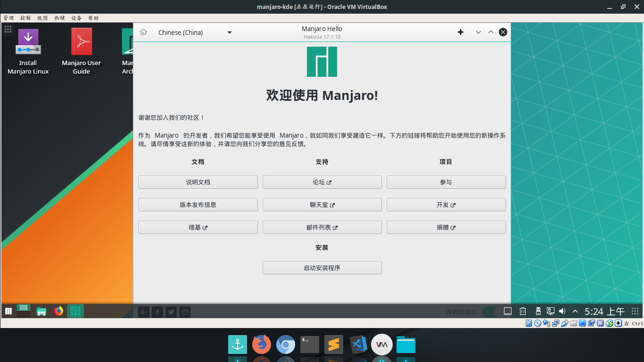Screen dimensions: 644x362
Task: Expand the hidden system tray icons arrow
Action: coord(575,311)
